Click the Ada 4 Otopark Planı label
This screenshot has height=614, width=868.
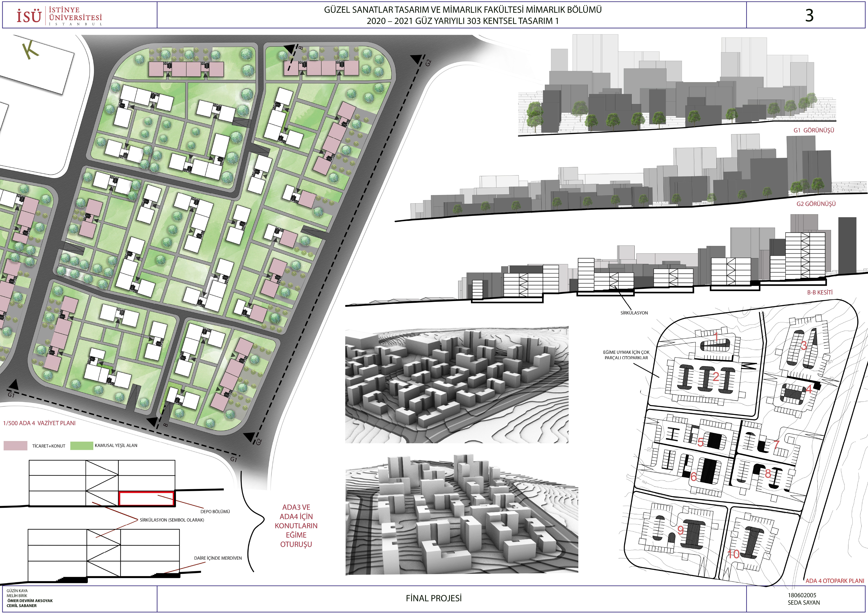tap(834, 581)
